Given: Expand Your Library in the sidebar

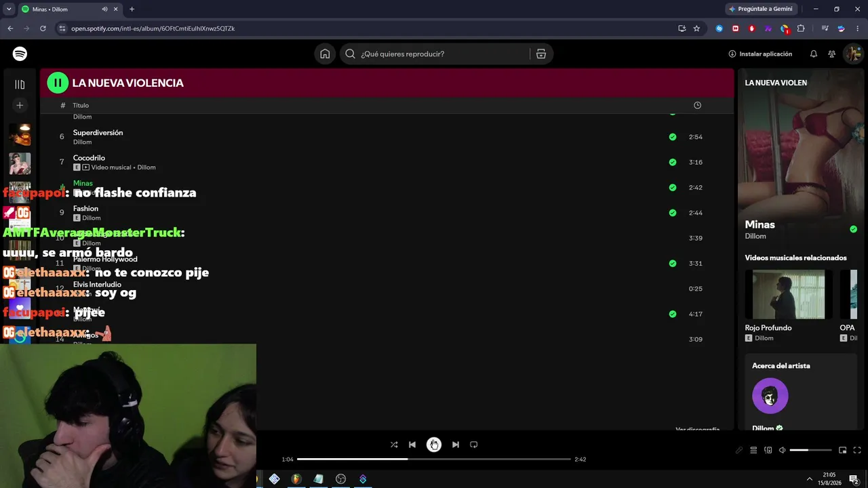Looking at the screenshot, I should tap(20, 85).
